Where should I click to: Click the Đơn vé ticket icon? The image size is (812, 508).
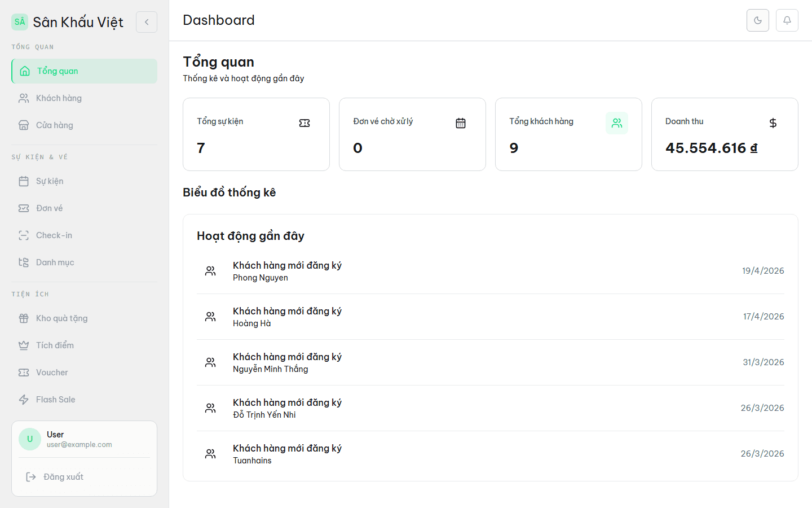pos(24,208)
